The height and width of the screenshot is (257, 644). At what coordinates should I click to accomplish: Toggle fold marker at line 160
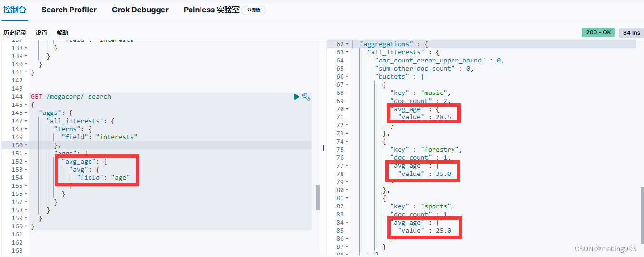[x=26, y=226]
